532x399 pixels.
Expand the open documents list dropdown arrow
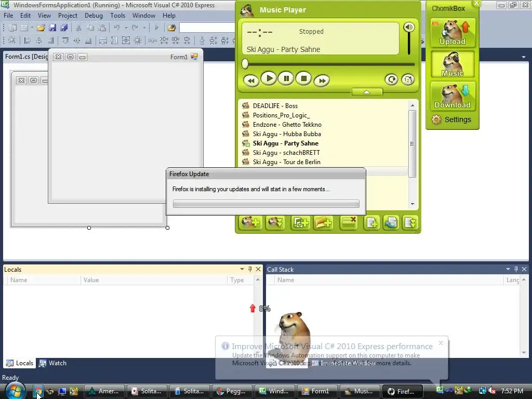(x=524, y=57)
